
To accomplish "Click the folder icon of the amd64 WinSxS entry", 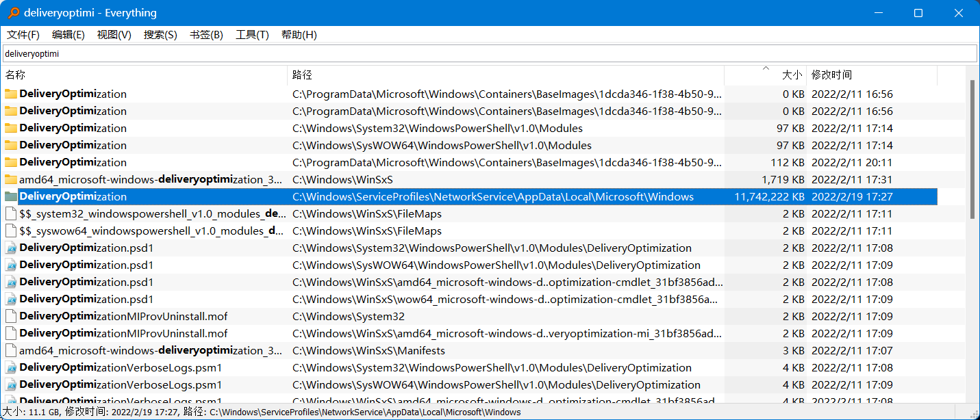I will [x=12, y=179].
